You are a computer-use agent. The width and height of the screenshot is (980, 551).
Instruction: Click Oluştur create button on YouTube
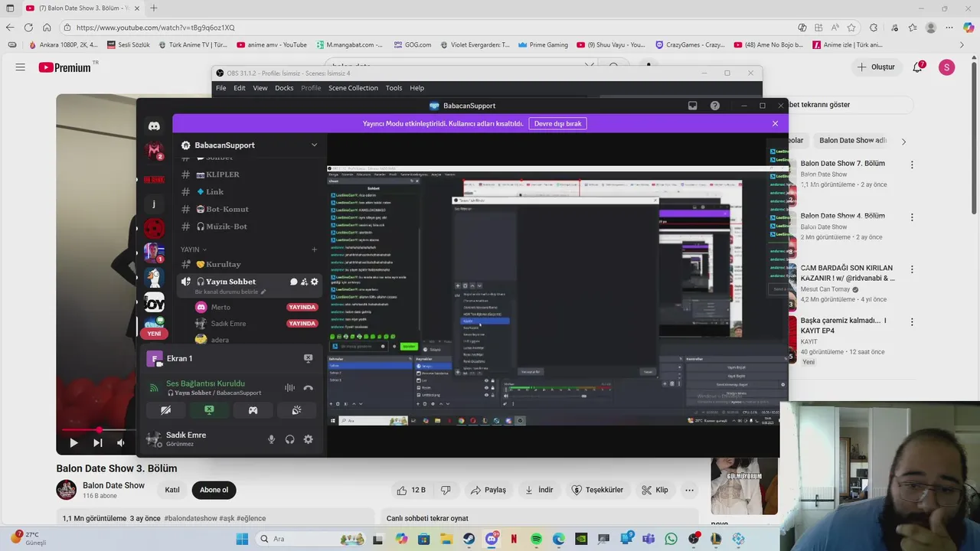click(x=876, y=67)
